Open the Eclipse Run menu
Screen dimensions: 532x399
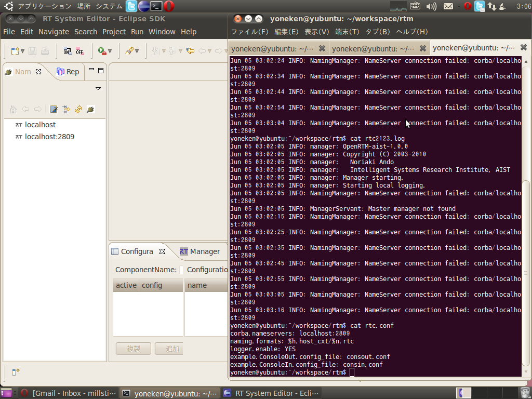tap(137, 32)
